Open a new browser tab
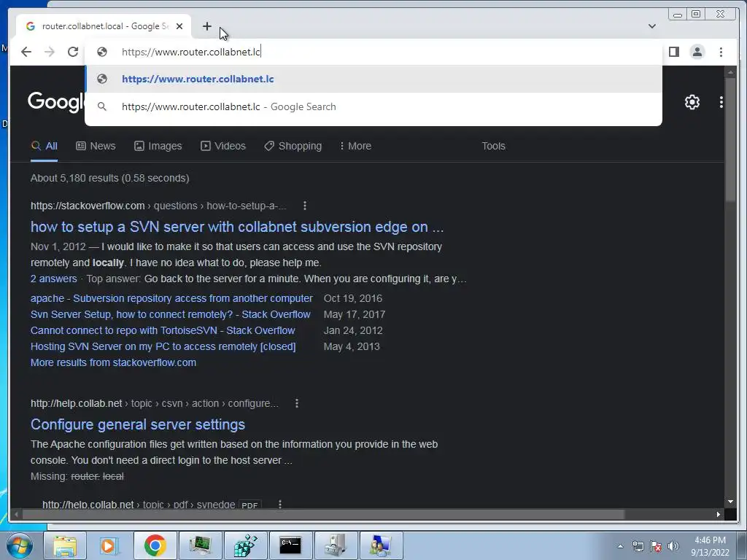The width and height of the screenshot is (747, 560). 206,26
